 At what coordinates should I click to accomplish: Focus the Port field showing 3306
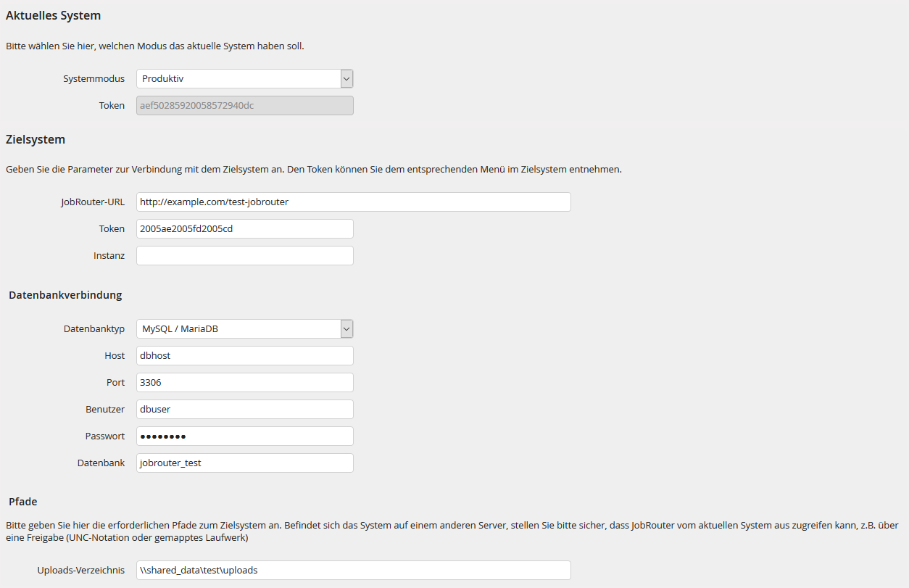coord(244,383)
